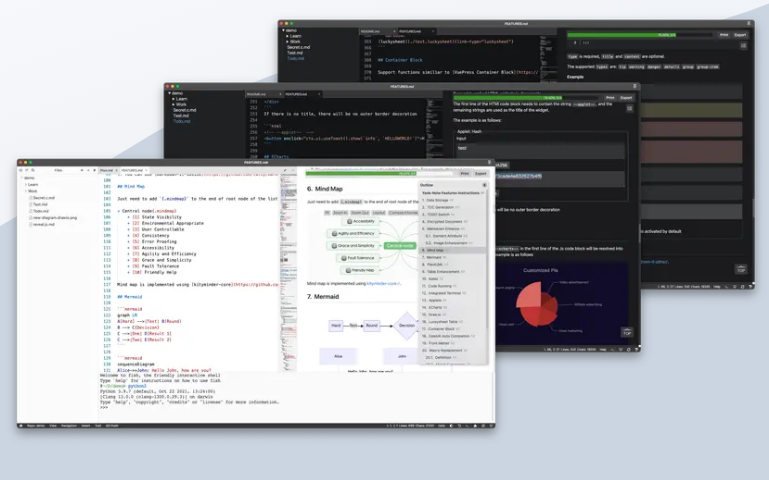Screen dimensions: 769x480
Task: Click the red pie chart in middle window
Action: pyautogui.click(x=536, y=304)
